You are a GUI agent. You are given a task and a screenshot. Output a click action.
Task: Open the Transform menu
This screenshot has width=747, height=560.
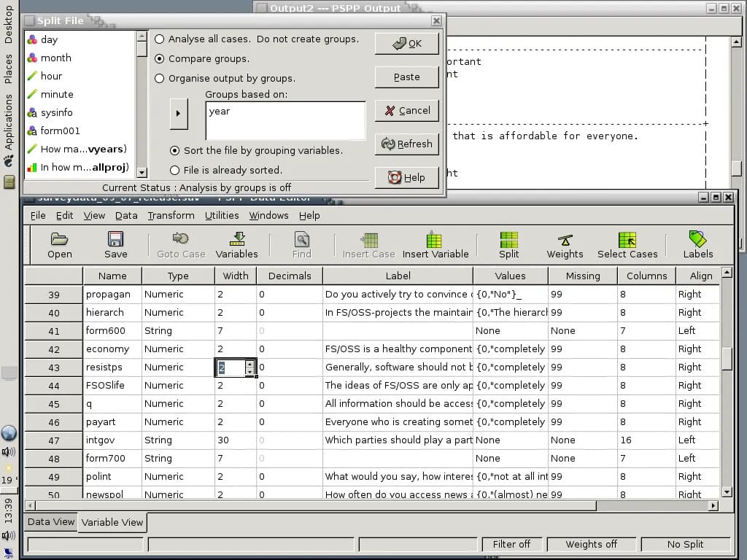tap(171, 216)
